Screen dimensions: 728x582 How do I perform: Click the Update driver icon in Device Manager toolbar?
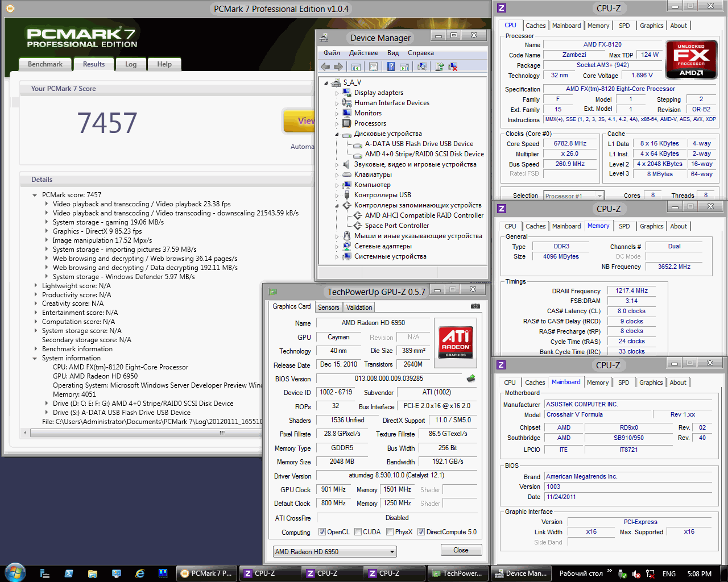[440, 66]
